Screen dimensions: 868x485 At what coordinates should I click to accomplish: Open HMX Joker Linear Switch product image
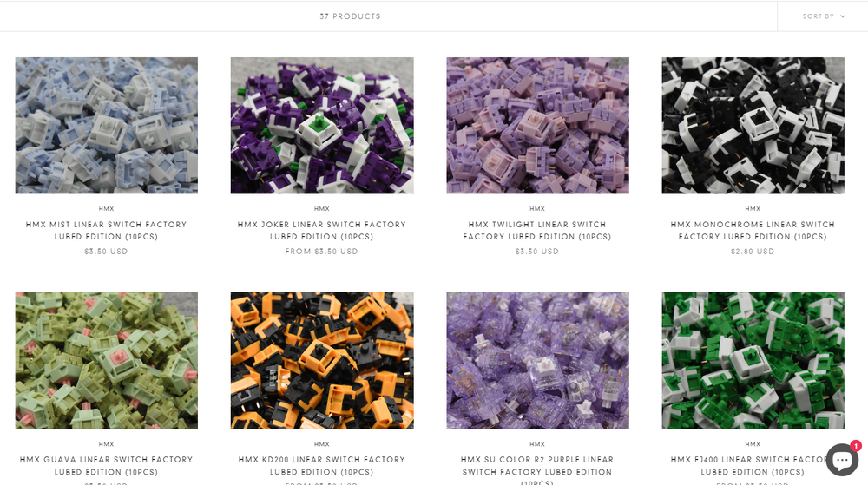click(x=322, y=126)
